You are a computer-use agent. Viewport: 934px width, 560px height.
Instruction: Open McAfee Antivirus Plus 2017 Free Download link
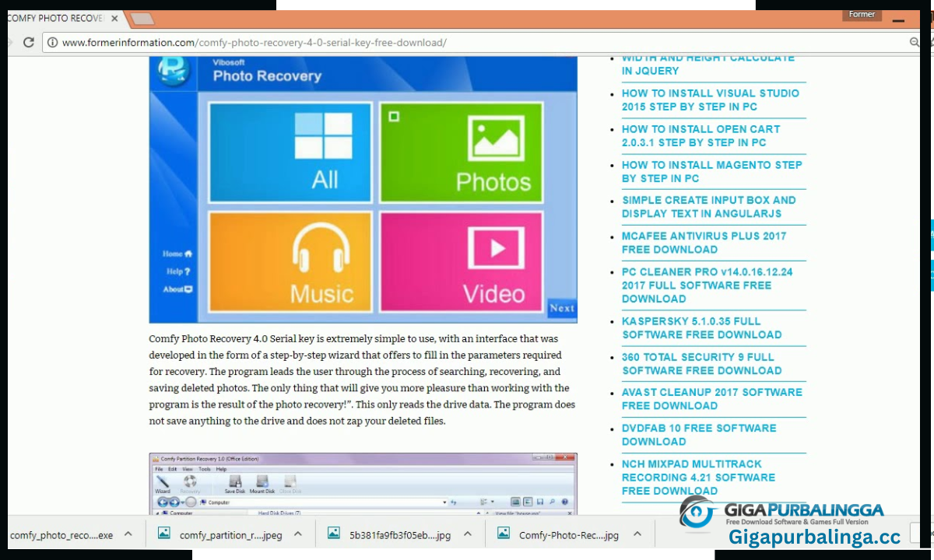(704, 243)
